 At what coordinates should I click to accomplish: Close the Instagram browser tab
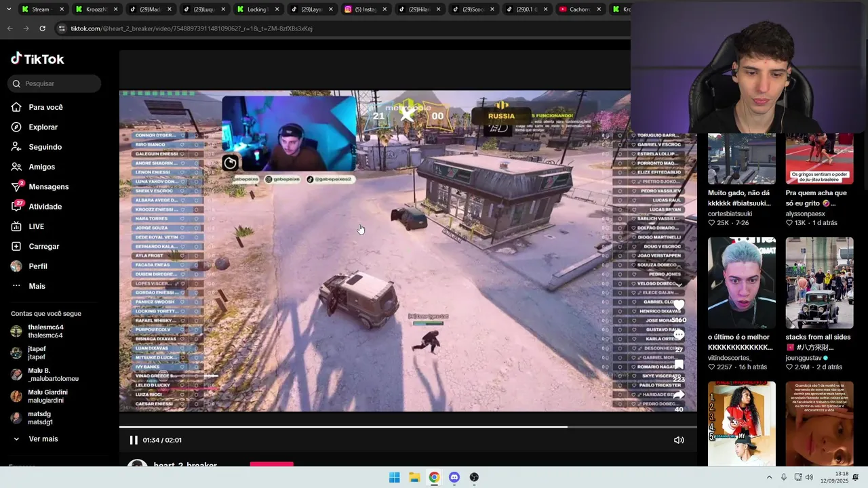(384, 9)
